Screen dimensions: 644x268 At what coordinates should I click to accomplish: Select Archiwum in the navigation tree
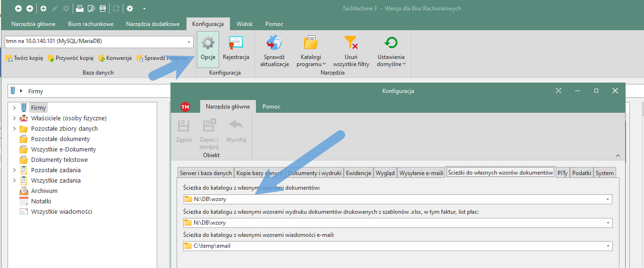(44, 191)
